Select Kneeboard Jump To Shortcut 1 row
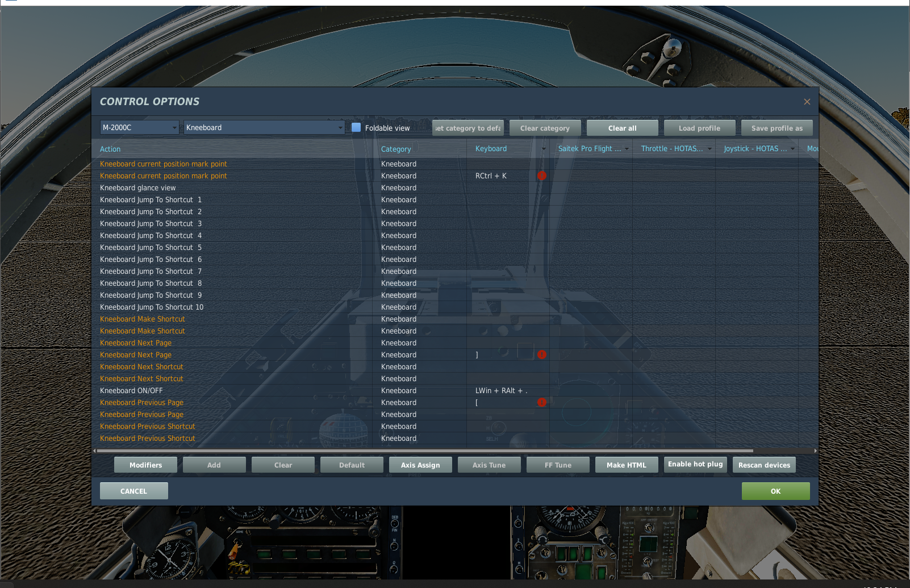Image resolution: width=910 pixels, height=588 pixels. click(x=454, y=200)
